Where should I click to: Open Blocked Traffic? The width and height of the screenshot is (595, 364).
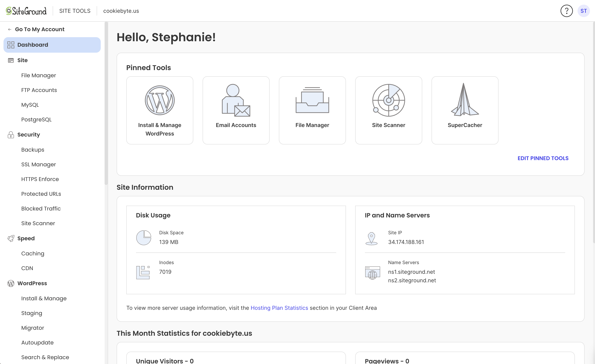(x=41, y=209)
